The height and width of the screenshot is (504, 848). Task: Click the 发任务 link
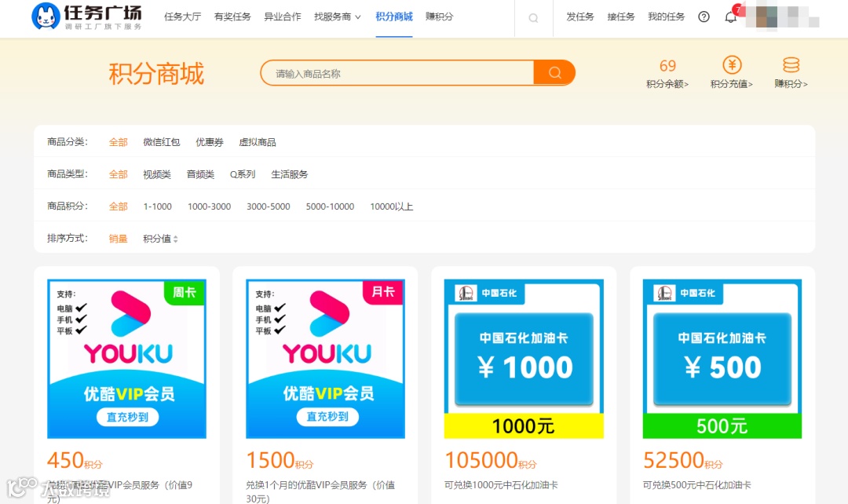[579, 16]
